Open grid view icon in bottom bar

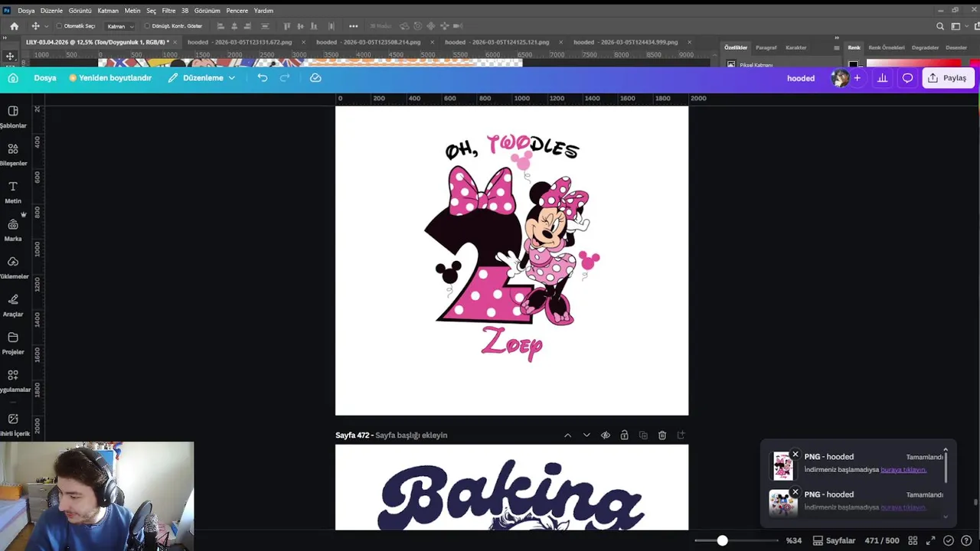(x=913, y=541)
